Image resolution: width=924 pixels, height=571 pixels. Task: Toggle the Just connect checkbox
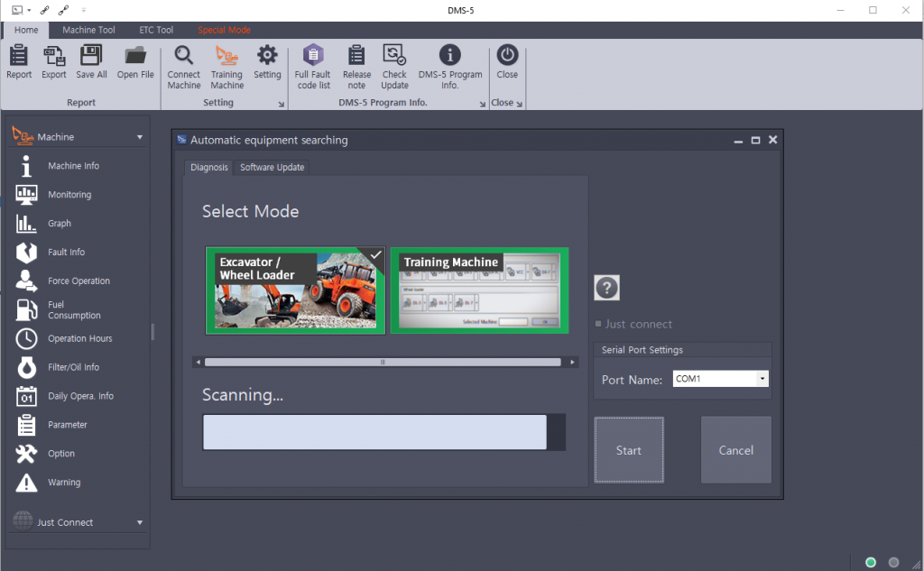pyautogui.click(x=598, y=325)
